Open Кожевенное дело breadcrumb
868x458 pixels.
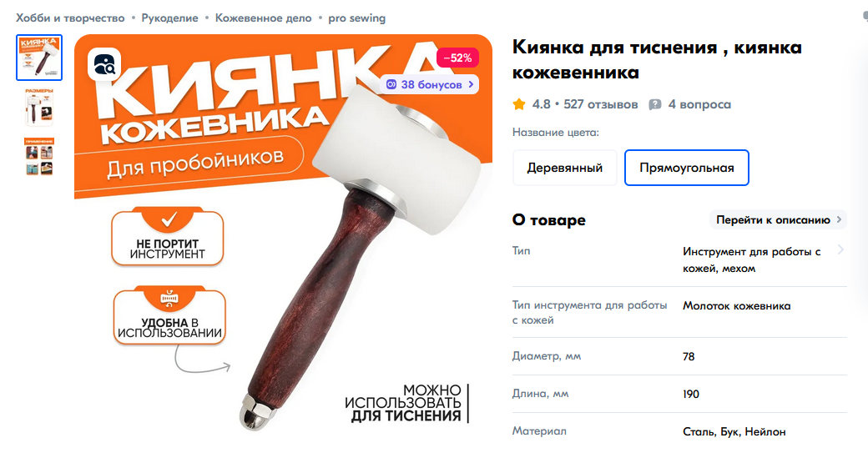pos(264,18)
